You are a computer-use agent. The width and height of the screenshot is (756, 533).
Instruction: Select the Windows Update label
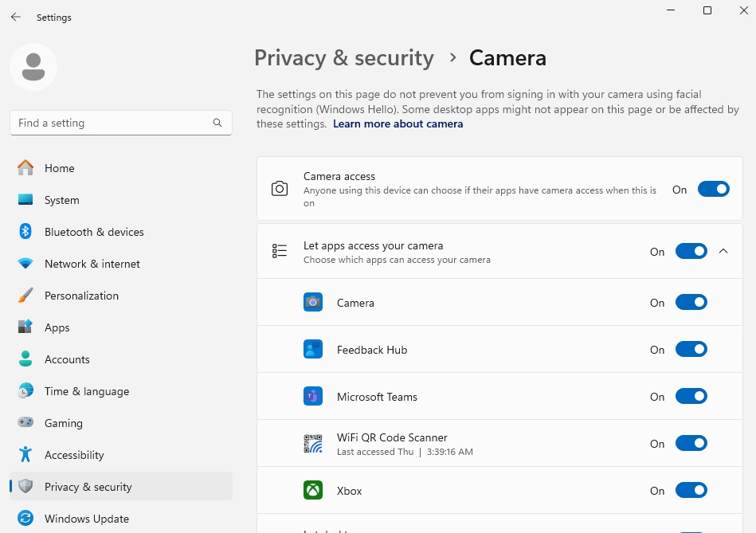point(87,519)
